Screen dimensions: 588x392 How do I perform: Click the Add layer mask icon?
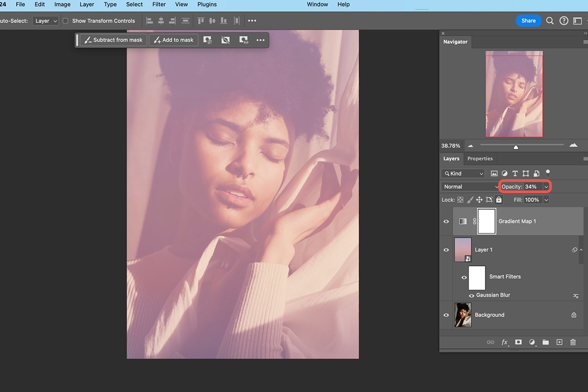tap(518, 342)
